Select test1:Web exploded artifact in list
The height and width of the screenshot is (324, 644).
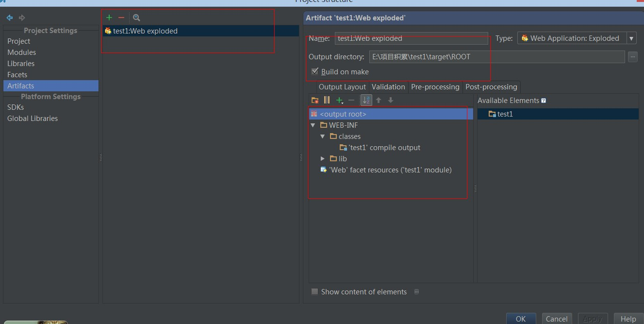click(x=201, y=31)
